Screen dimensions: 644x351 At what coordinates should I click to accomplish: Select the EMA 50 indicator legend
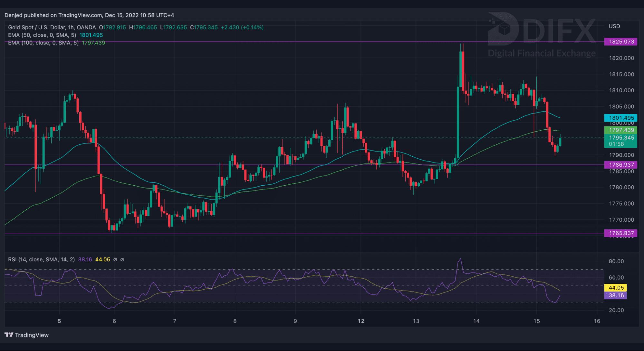tap(42, 35)
